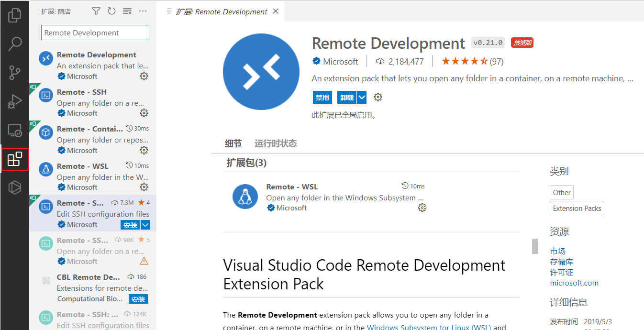Click Microsoft publisher name in header
The width and height of the screenshot is (644, 330).
(340, 61)
